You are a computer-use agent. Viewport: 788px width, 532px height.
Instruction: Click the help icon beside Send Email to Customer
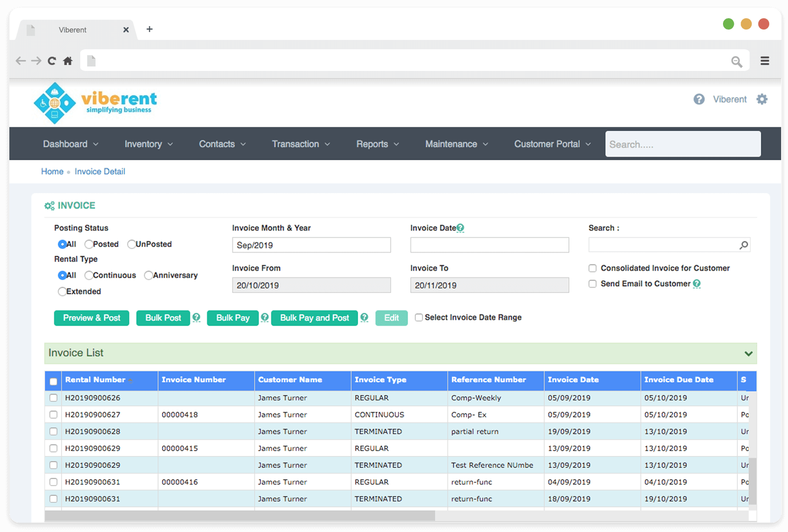pos(697,284)
